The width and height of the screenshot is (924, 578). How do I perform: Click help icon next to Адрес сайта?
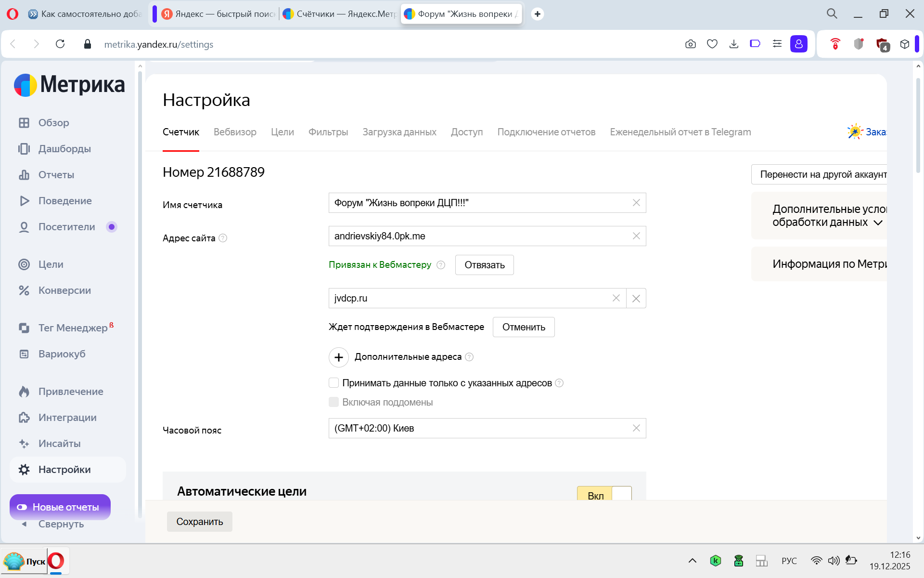223,238
